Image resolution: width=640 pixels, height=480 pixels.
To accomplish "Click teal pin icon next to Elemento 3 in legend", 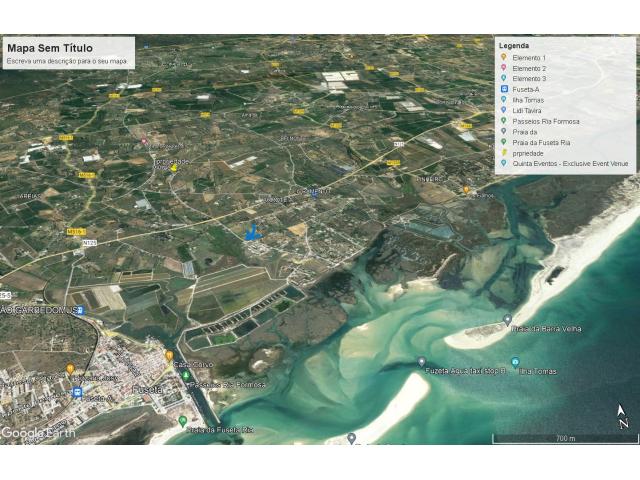I will pos(504,78).
